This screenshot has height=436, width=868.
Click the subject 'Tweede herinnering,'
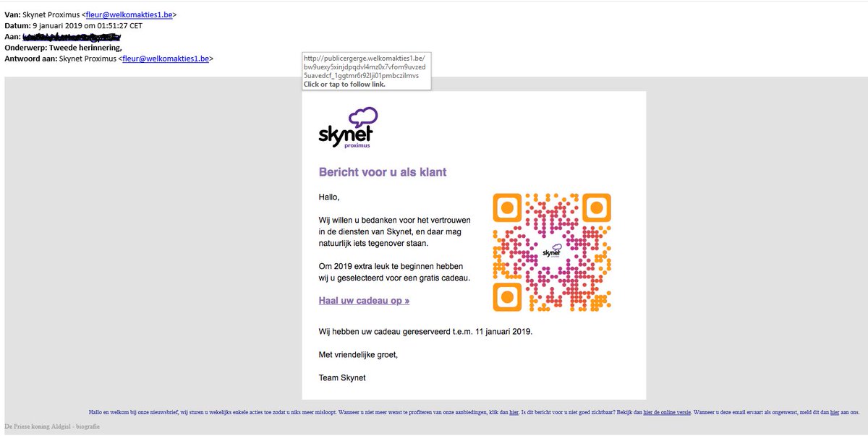85,48
